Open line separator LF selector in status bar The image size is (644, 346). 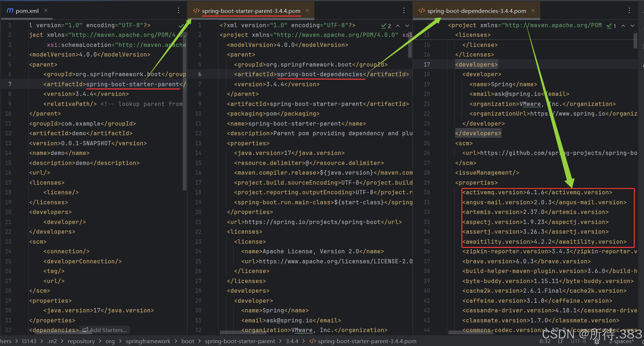point(561,341)
